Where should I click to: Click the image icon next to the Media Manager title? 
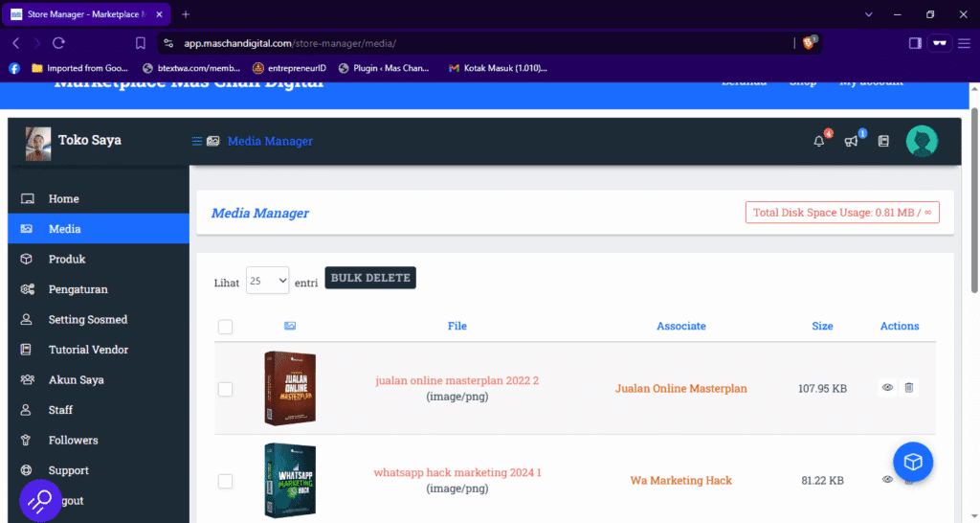(213, 142)
